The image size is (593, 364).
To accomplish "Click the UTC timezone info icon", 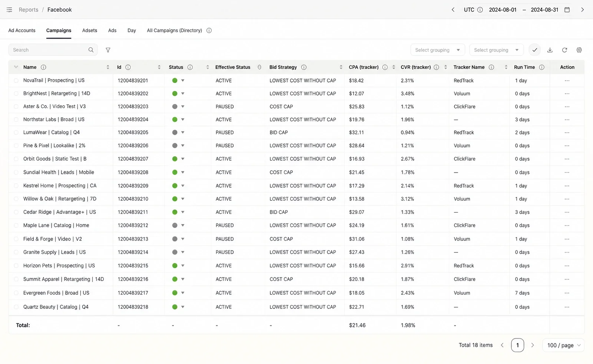I will [x=480, y=10].
